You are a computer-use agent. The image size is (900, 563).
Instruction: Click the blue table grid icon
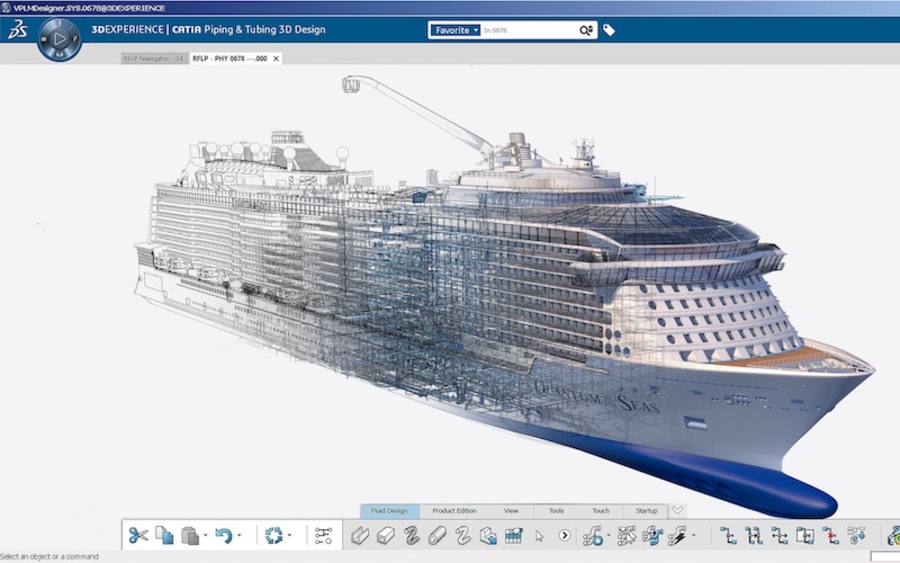tap(514, 536)
